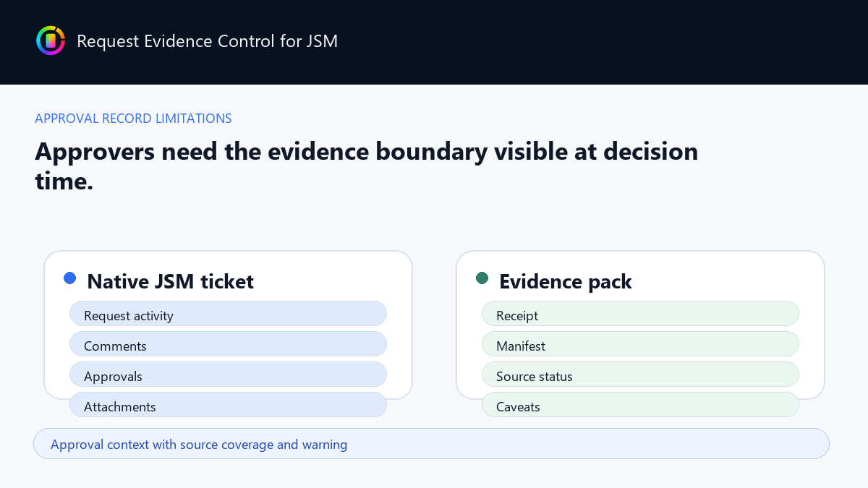Select the Approvals pill
This screenshot has width=868, height=488.
[x=228, y=375]
